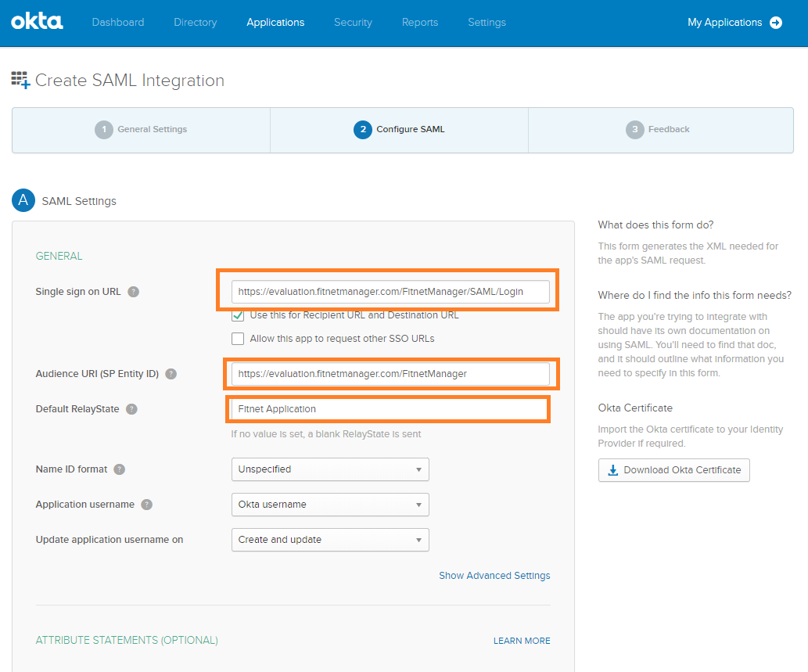
Task: Open the Learn More link for attributes
Action: click(x=522, y=641)
